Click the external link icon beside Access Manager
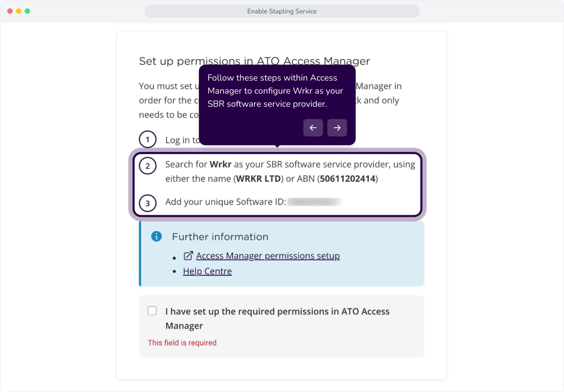 coord(188,256)
